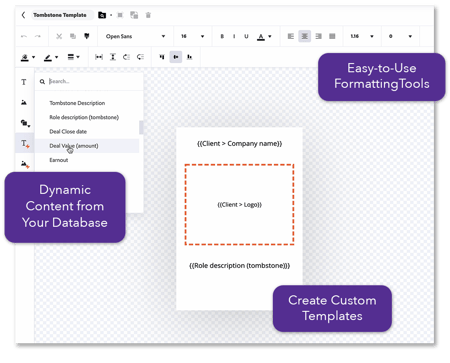Set vertical align bottom
450x363 pixels.
pyautogui.click(x=189, y=57)
